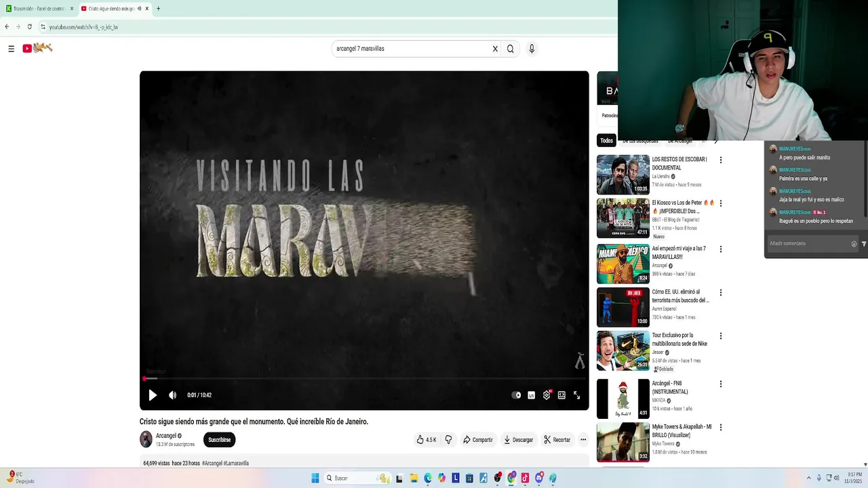Start voice search with the microphone
This screenshot has height=488, width=868.
(532, 49)
